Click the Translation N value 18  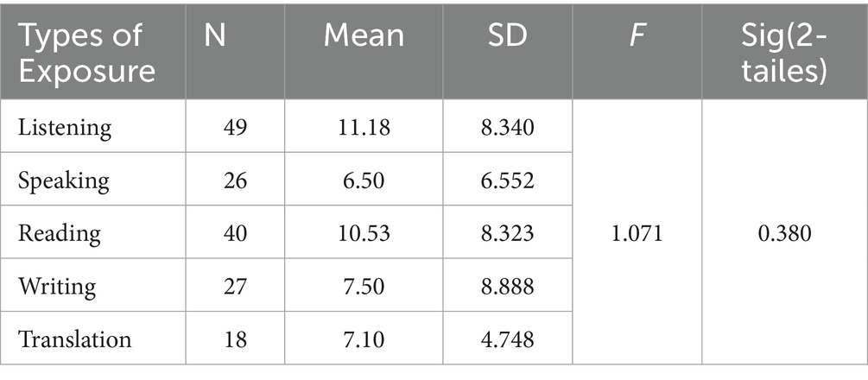[x=235, y=339]
